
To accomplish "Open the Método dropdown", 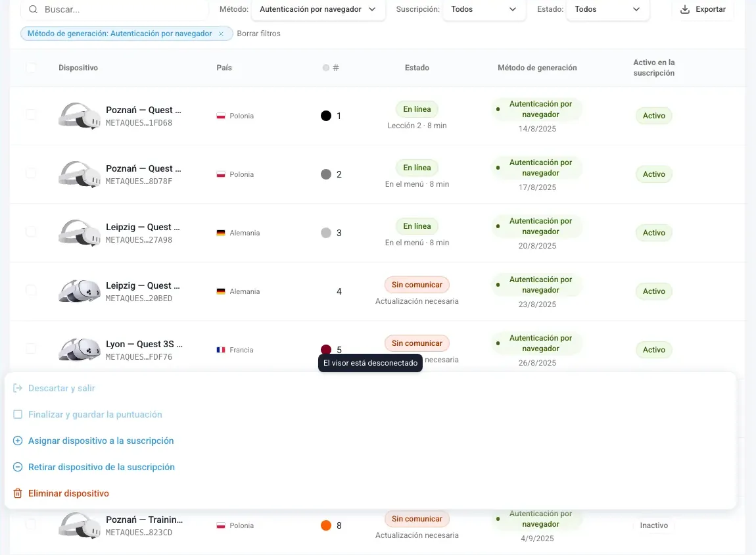I will (318, 9).
